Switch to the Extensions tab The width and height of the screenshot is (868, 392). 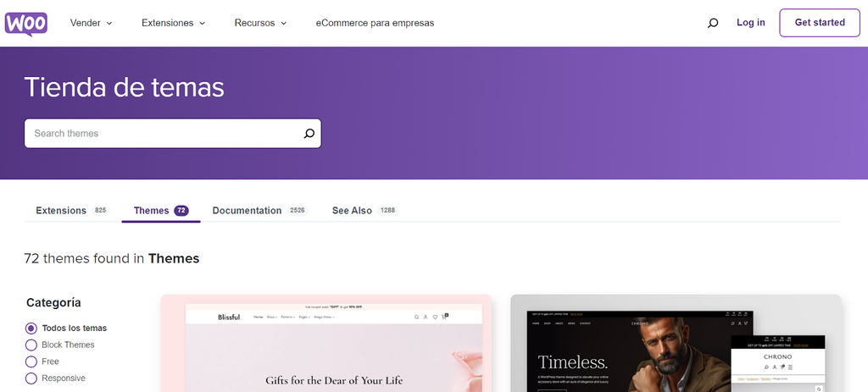point(72,211)
